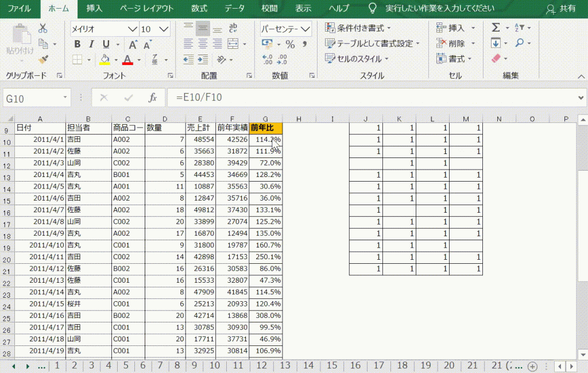Switch to the 挿入 ribbon tab
588x373 pixels.
[x=95, y=8]
